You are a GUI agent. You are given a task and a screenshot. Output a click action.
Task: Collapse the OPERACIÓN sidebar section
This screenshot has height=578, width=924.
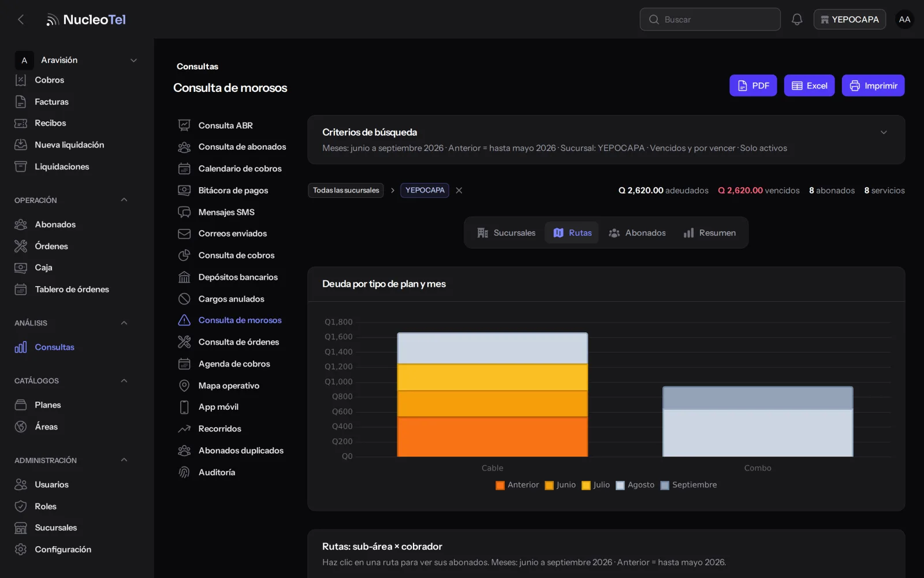124,200
